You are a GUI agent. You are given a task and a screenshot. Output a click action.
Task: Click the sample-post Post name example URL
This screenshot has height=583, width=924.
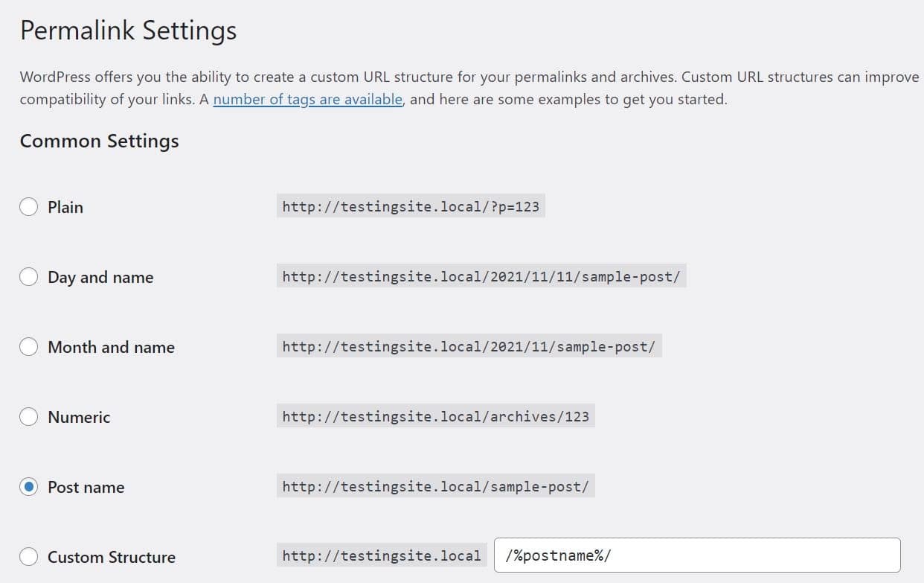[x=435, y=486]
